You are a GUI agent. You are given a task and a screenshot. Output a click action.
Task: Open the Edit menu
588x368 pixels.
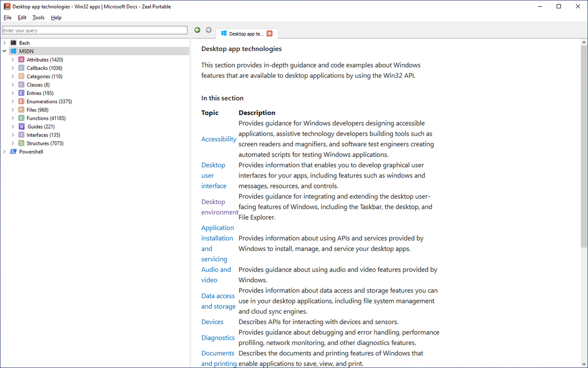point(22,18)
